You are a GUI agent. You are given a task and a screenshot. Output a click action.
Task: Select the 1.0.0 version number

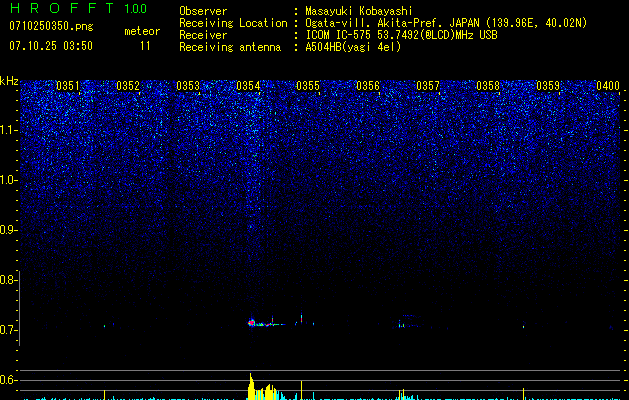pyautogui.click(x=135, y=8)
